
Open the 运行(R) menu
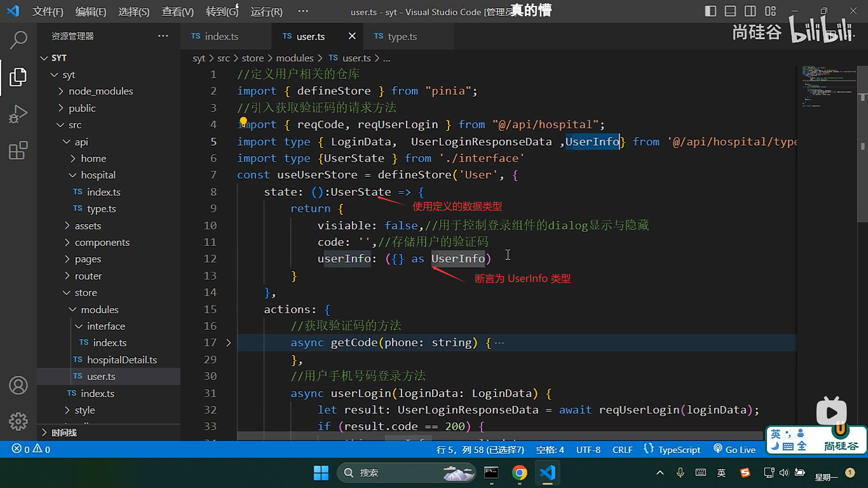tap(266, 12)
